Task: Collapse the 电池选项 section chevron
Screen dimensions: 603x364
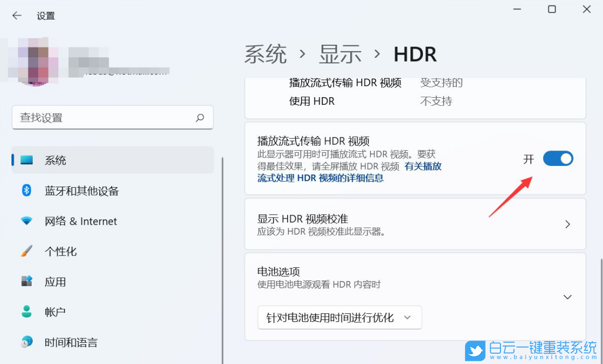Action: point(568,297)
